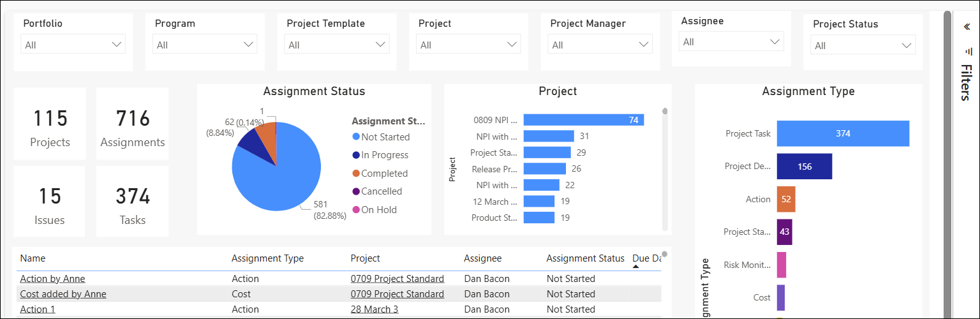Click the Assignment Status chart title

(x=314, y=91)
